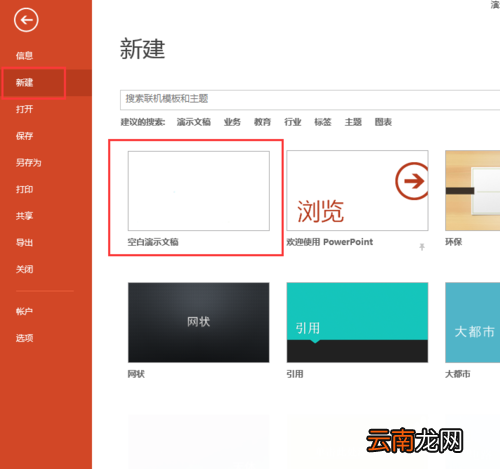Pin the Welcome to PowerPoint template

pos(422,247)
